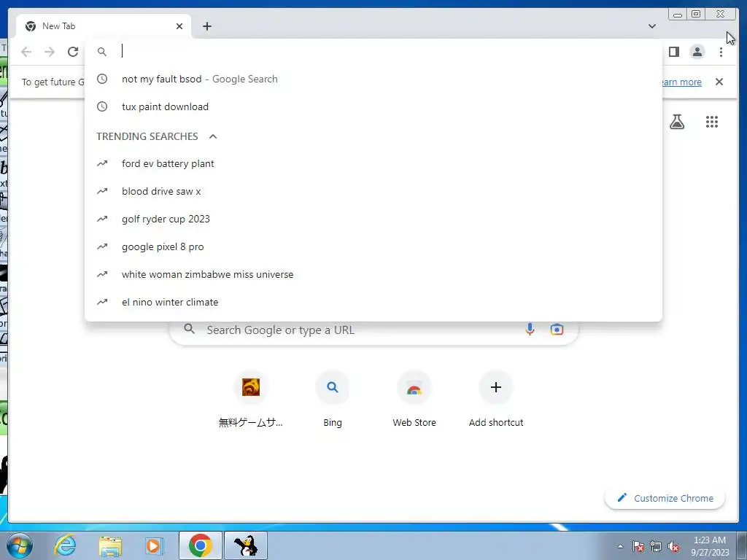Switch to Tux Paint taskbar button
747x560 pixels.
point(246,545)
